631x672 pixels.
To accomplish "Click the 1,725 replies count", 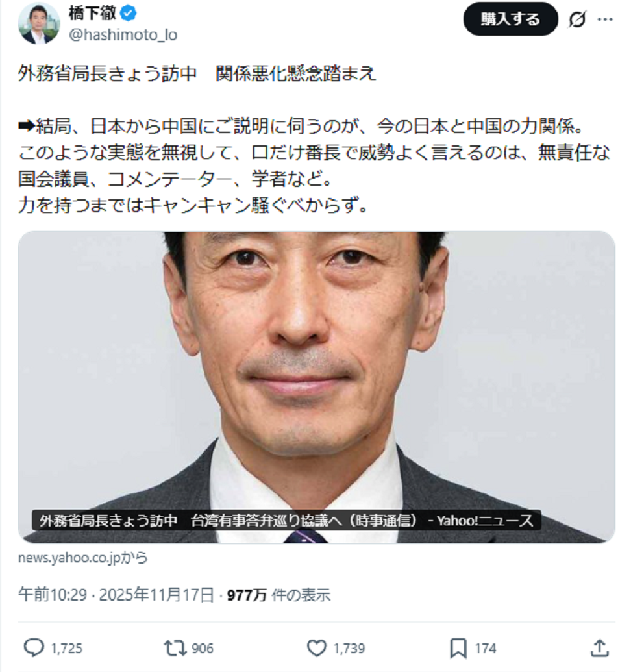I will 67,649.
